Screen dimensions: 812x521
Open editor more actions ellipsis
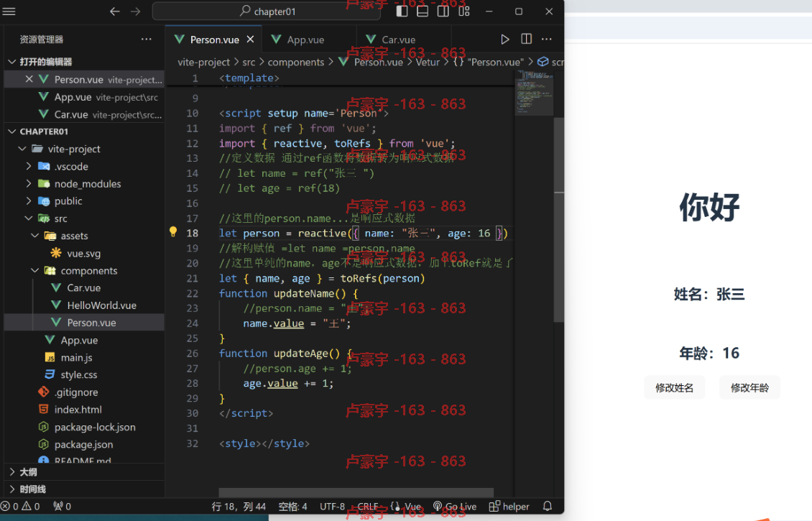click(546, 40)
